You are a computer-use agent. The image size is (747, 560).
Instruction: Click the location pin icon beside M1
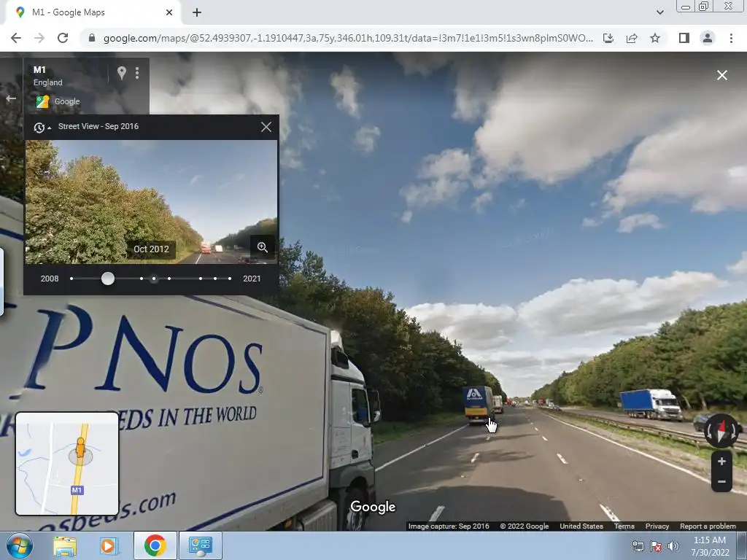[122, 73]
